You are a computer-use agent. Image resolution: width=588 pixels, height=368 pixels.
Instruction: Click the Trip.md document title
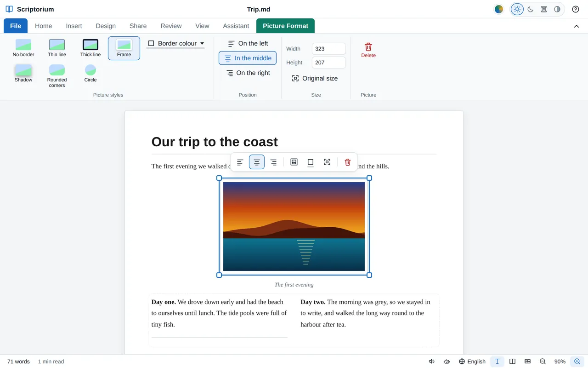(259, 9)
